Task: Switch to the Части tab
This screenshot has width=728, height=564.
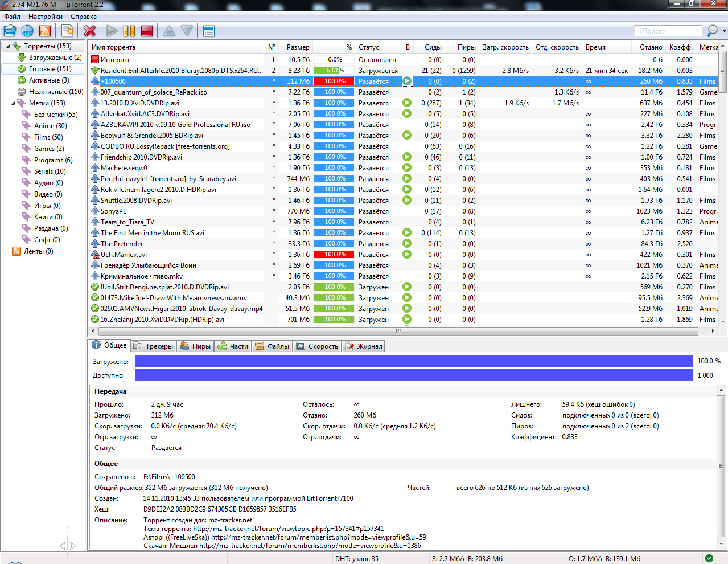Action: [233, 346]
